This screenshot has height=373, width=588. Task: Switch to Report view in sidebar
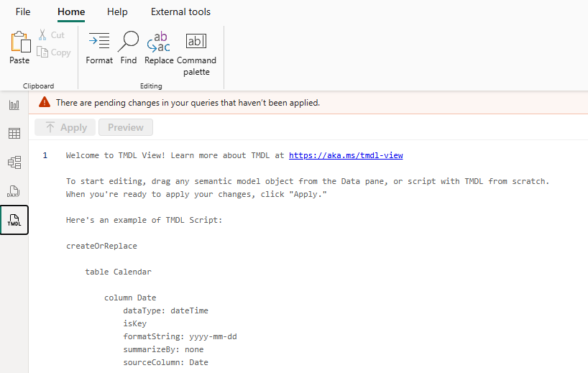(x=14, y=105)
